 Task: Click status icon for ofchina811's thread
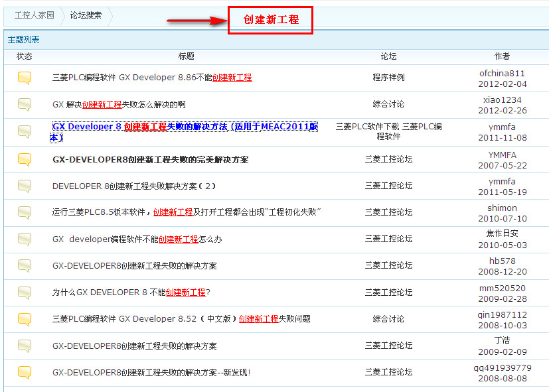[24, 78]
